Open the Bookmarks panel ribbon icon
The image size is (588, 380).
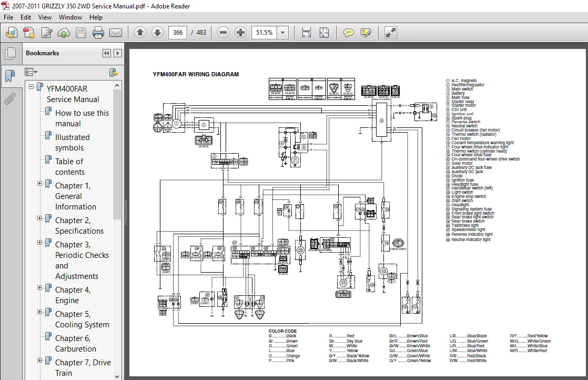[x=11, y=76]
